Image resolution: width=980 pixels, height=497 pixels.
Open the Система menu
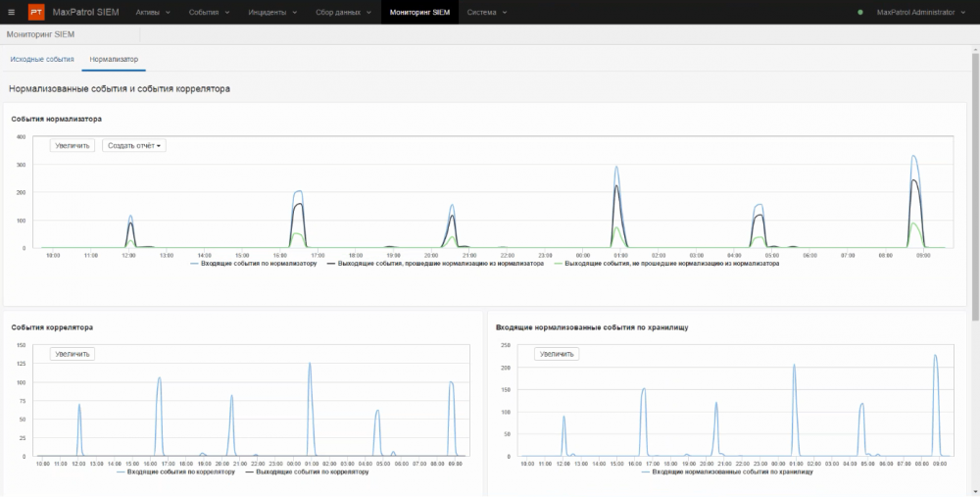coord(486,13)
